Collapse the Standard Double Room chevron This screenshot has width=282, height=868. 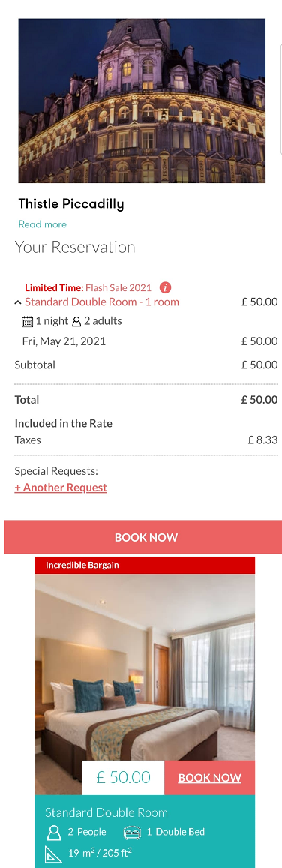[18, 302]
